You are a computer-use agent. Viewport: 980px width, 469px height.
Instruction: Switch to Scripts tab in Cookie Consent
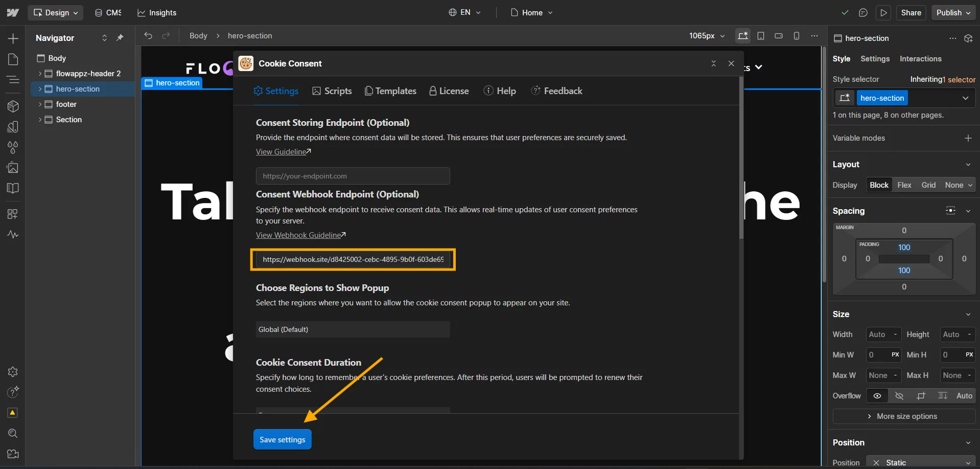[x=332, y=91]
